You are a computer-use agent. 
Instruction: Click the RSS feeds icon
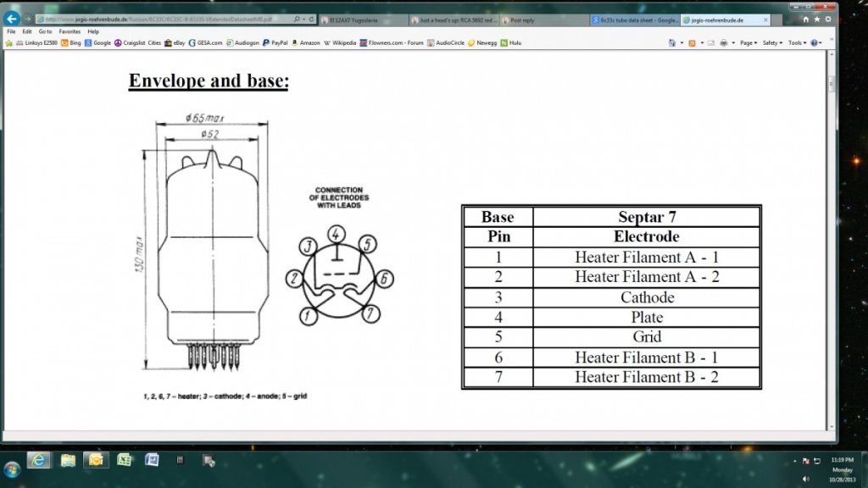(x=693, y=42)
